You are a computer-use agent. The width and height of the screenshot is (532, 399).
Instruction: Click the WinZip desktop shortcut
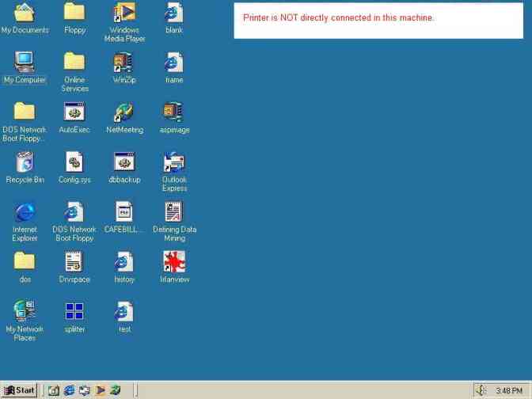point(124,62)
